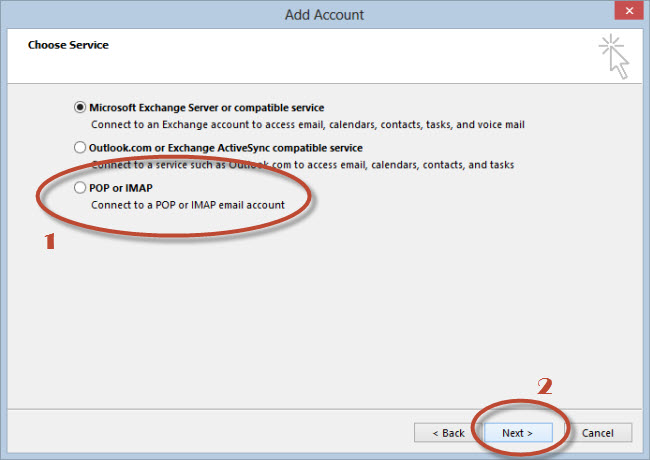The image size is (650, 460).
Task: Close the Add Account dialog window
Action: tap(629, 11)
